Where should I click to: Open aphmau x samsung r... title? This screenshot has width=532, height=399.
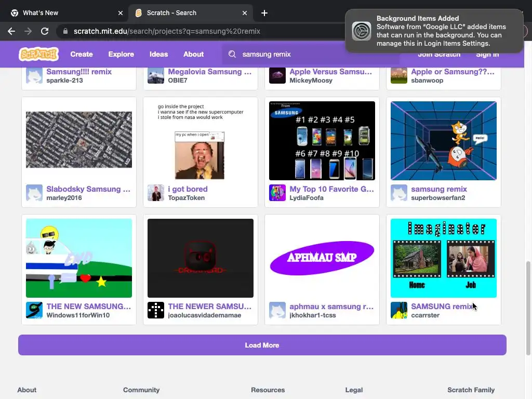click(331, 307)
